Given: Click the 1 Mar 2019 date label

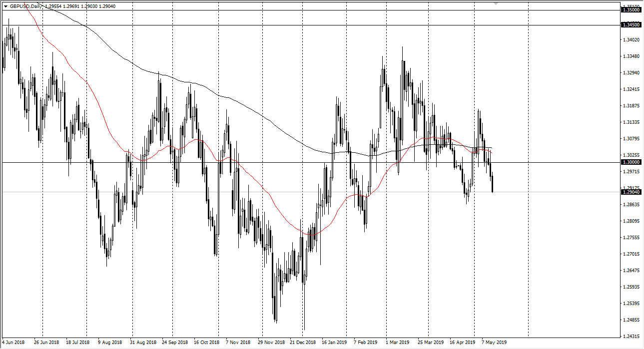Looking at the screenshot, I should [x=398, y=343].
